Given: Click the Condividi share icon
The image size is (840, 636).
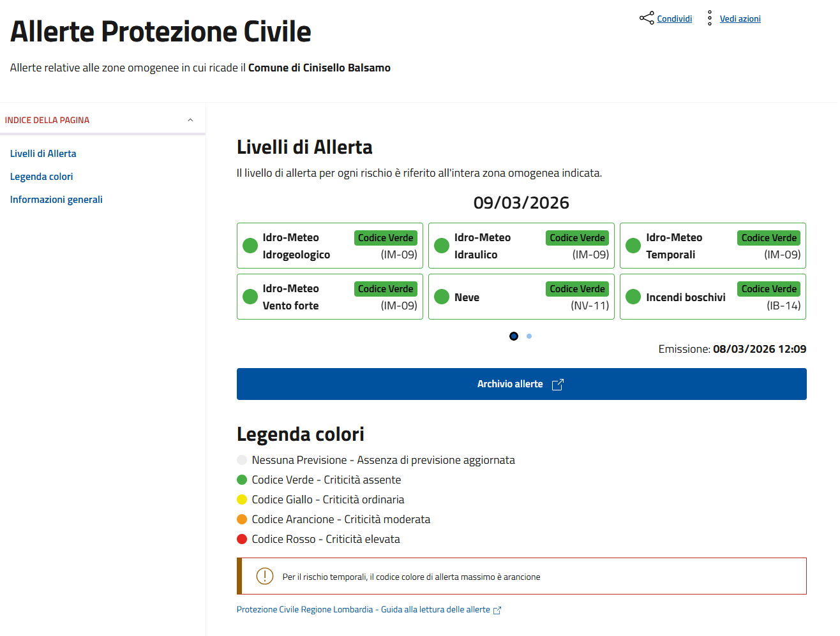Looking at the screenshot, I should click(x=647, y=18).
